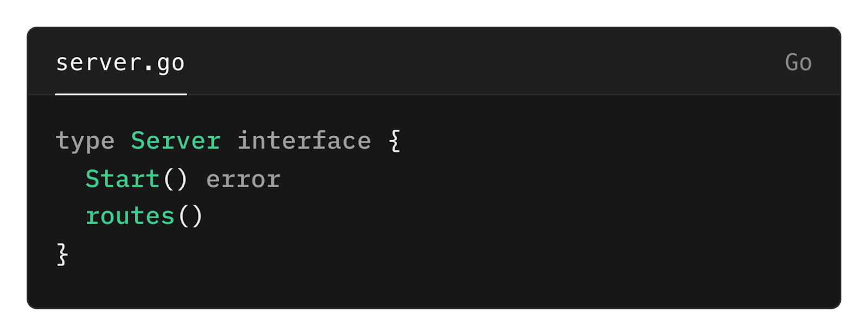Screen dimensions: 868x336
Task: Click the Server type name
Action: point(176,141)
